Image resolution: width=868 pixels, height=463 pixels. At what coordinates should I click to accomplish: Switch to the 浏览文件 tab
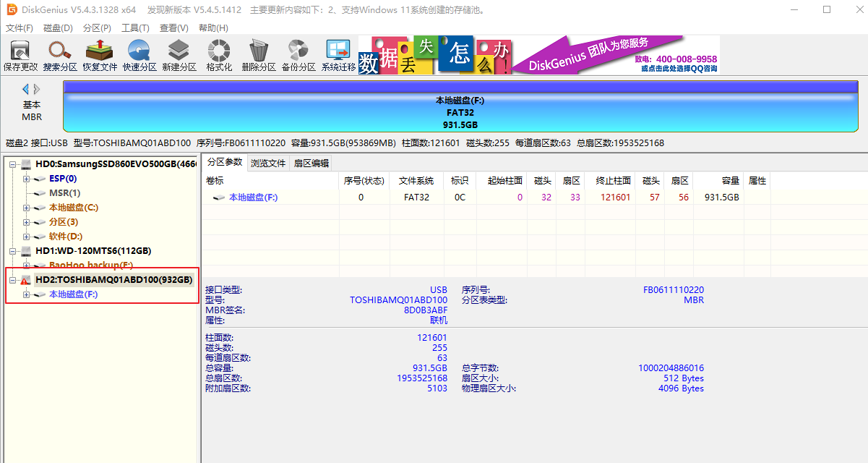(268, 163)
